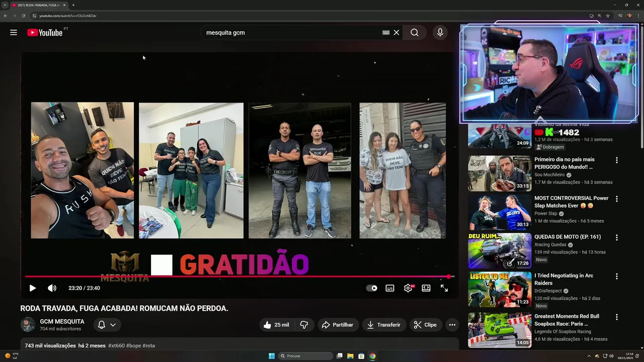Go to YouTube home via logo
Image resolution: width=644 pixels, height=362 pixels.
click(45, 33)
